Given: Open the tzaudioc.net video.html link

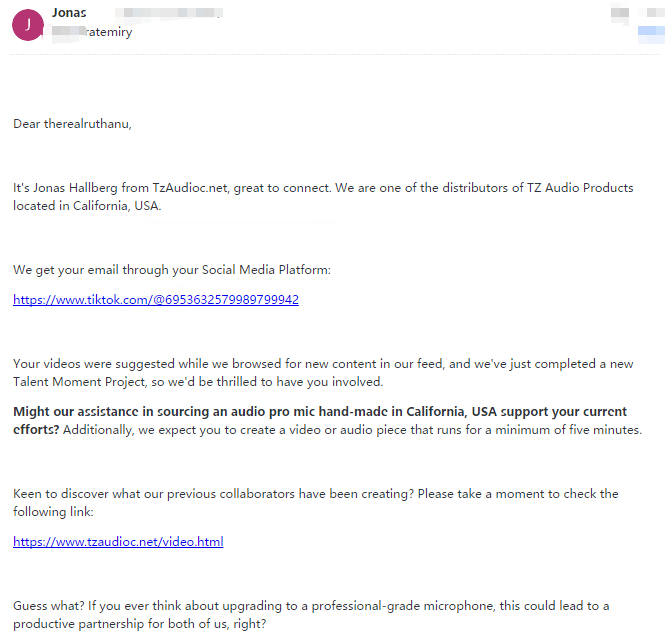Looking at the screenshot, I should (118, 542).
